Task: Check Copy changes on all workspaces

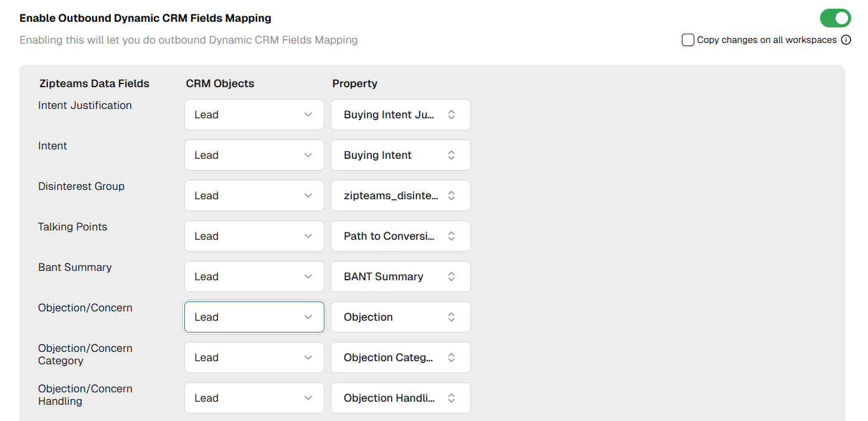Action: click(x=688, y=40)
